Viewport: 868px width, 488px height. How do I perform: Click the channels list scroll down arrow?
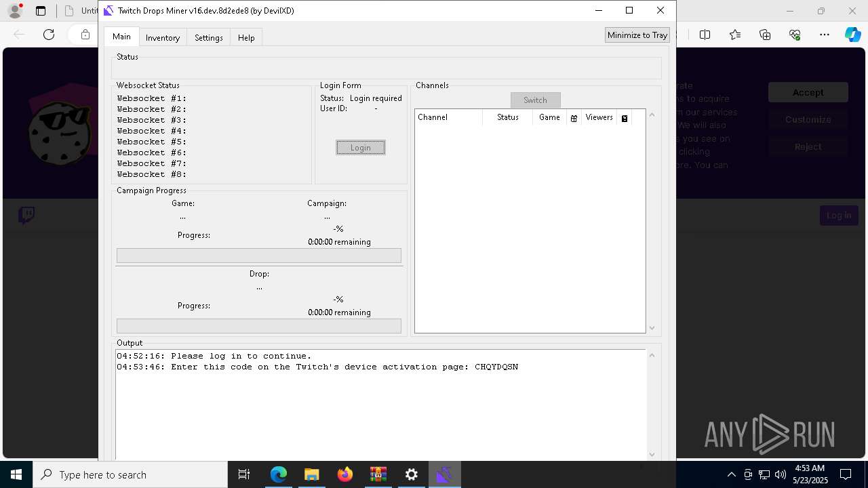point(652,328)
